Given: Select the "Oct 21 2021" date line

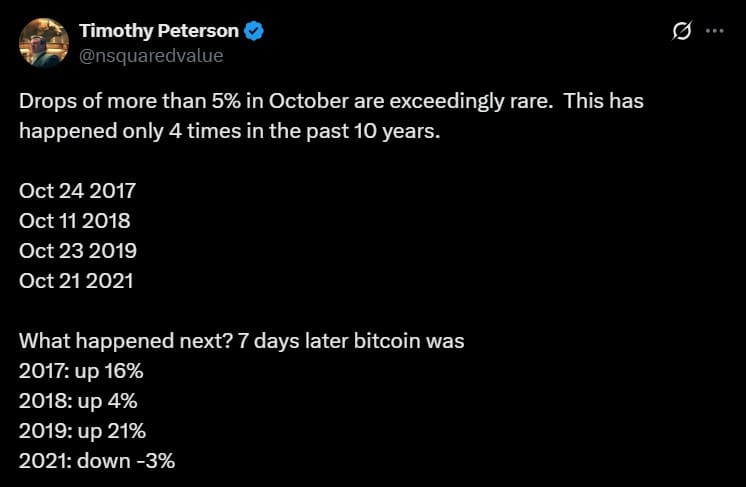Looking at the screenshot, I should pyautogui.click(x=76, y=280).
